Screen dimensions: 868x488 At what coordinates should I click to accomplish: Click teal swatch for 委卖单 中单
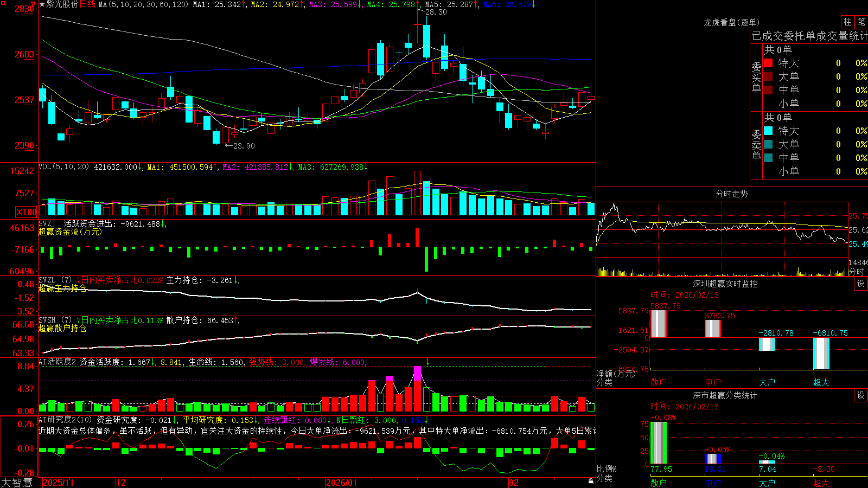point(768,157)
